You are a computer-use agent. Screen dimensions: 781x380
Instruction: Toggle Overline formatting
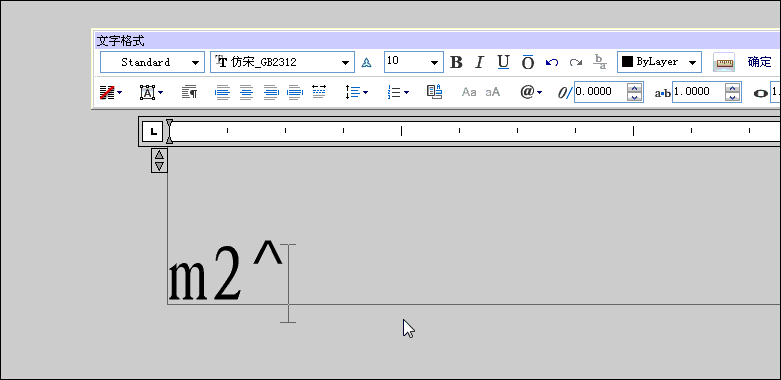(528, 62)
